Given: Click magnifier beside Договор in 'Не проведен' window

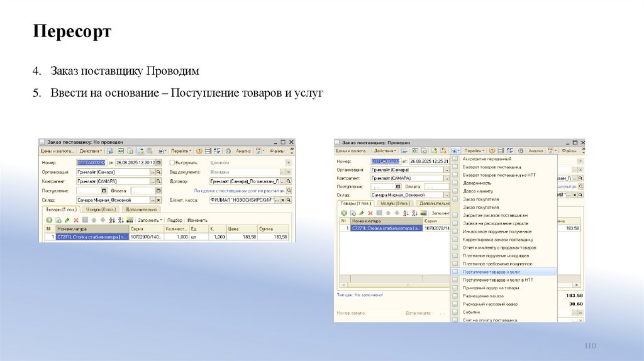Looking at the screenshot, I should point(288,182).
